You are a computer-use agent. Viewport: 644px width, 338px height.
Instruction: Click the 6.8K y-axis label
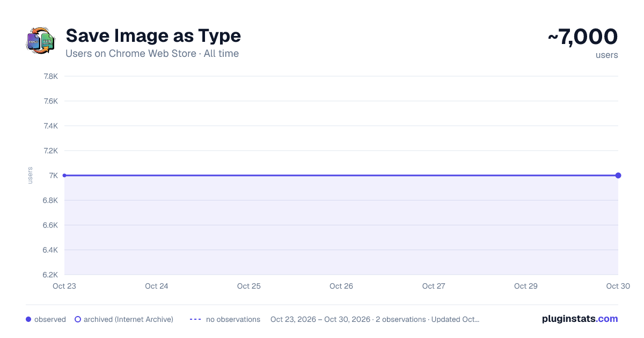point(50,201)
